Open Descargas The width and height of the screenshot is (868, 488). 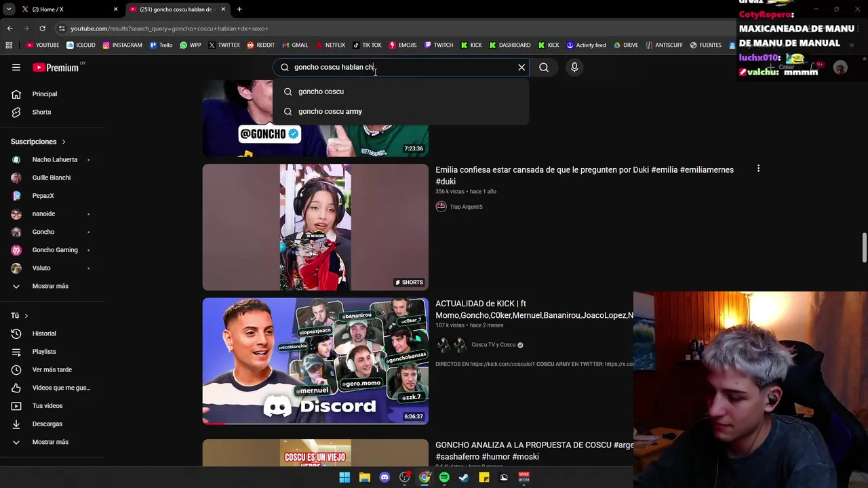47,424
